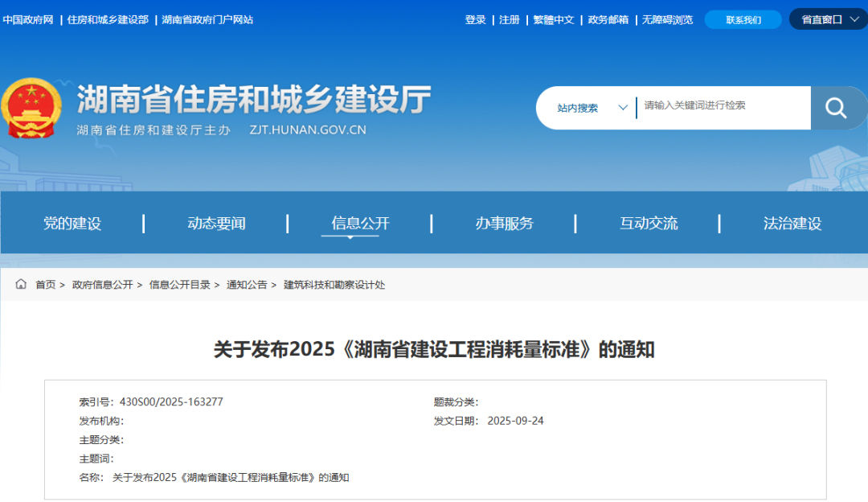Open 住房和城乡建设部 link

[x=108, y=19]
